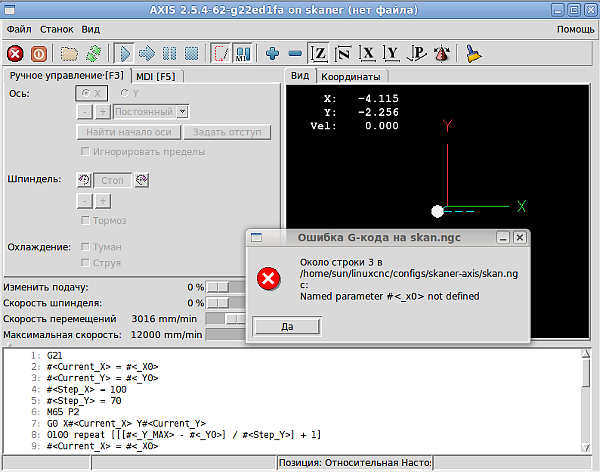Toggle optional stop M1 icon
The height and width of the screenshot is (472, 600).
(243, 54)
